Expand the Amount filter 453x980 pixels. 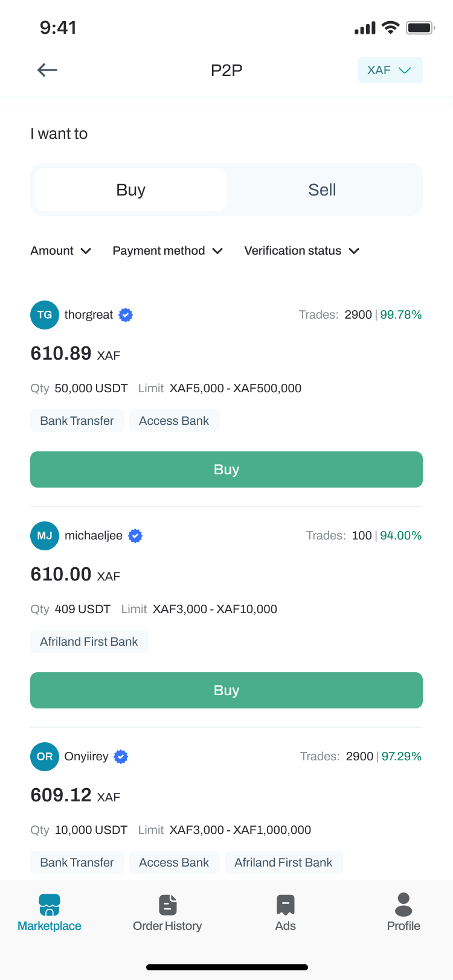point(61,251)
